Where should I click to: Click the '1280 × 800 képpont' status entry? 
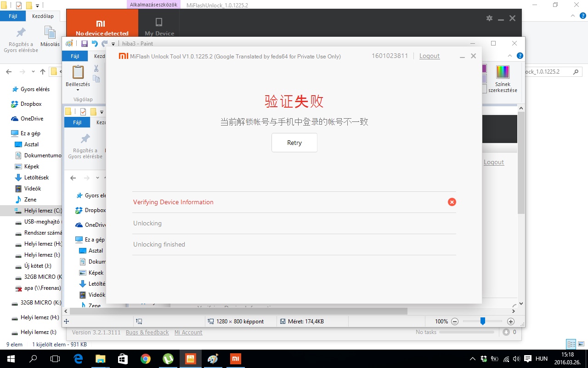click(x=236, y=322)
